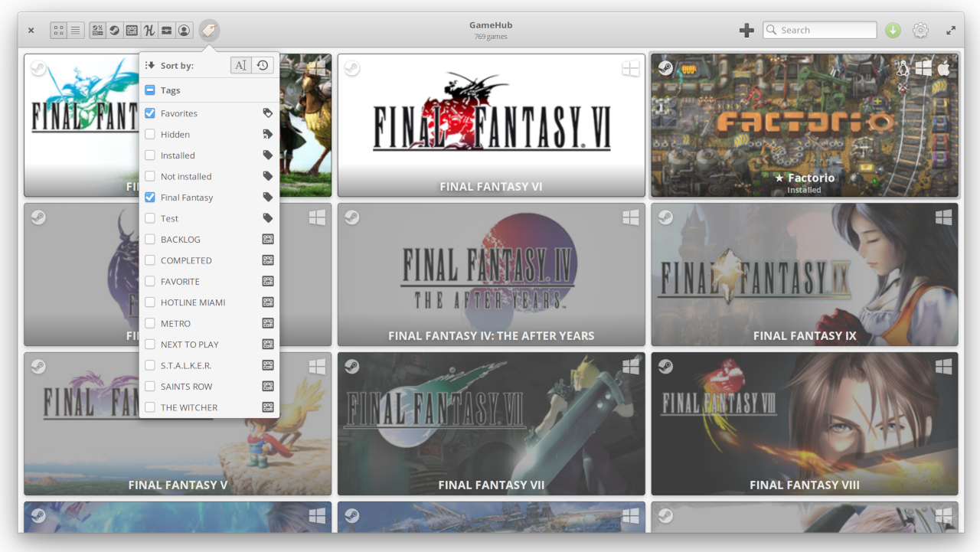This screenshot has width=980, height=552.
Task: Open Final Fantasy IV: The After Years card
Action: 492,275
